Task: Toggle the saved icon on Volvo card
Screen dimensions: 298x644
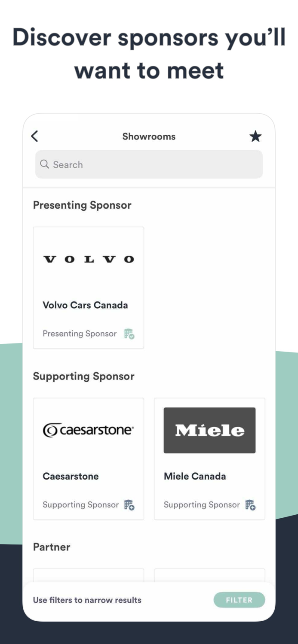Action: 129,334
